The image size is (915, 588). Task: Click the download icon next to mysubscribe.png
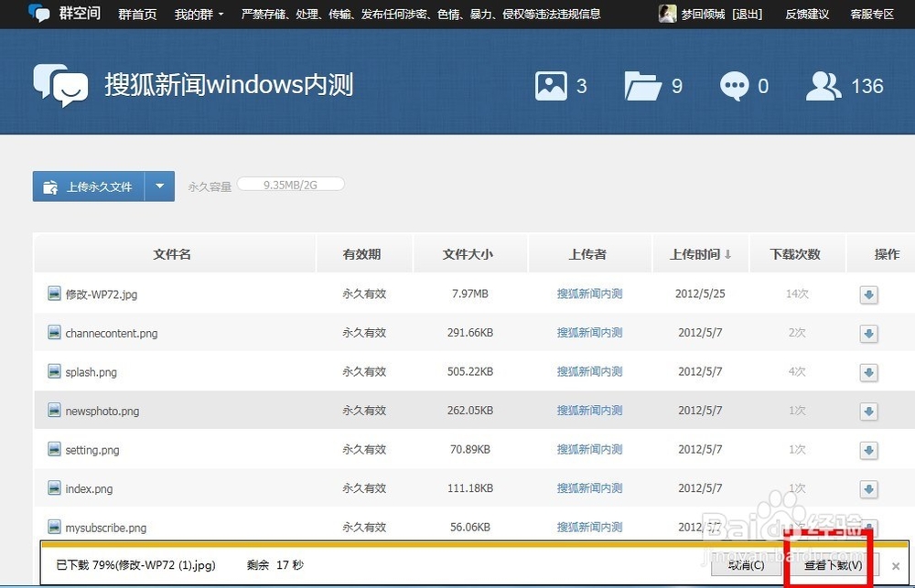pyautogui.click(x=867, y=528)
